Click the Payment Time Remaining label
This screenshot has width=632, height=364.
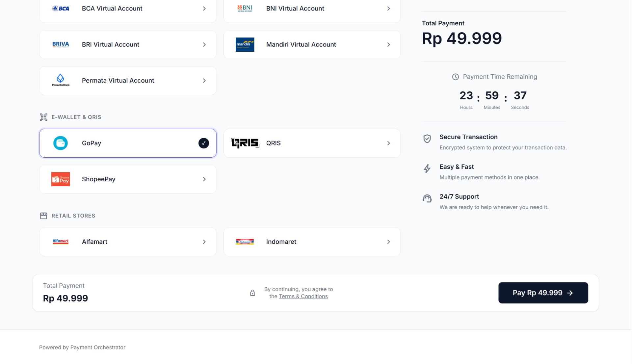pos(500,77)
